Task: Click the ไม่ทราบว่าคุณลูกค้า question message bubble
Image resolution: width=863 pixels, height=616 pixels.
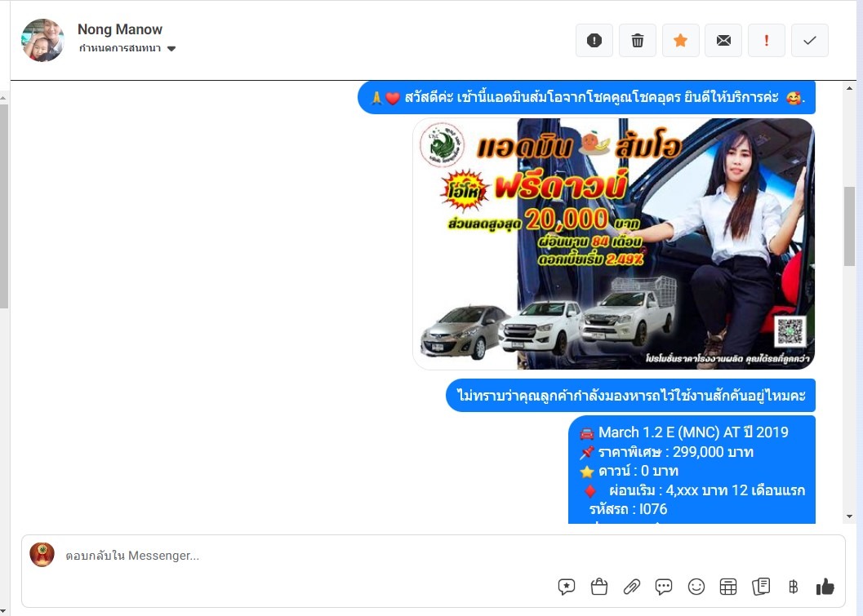Action: pyautogui.click(x=631, y=396)
